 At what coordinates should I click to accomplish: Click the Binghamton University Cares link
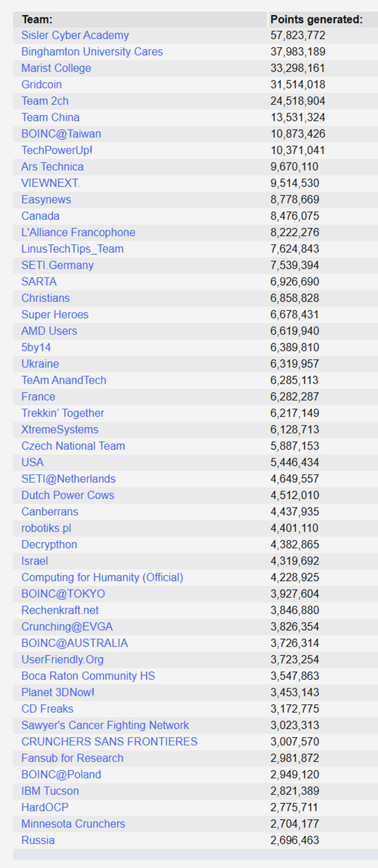click(92, 52)
